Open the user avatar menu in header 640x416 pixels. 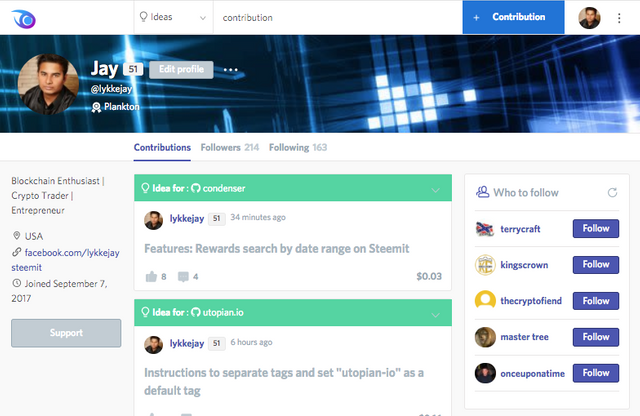(589, 18)
